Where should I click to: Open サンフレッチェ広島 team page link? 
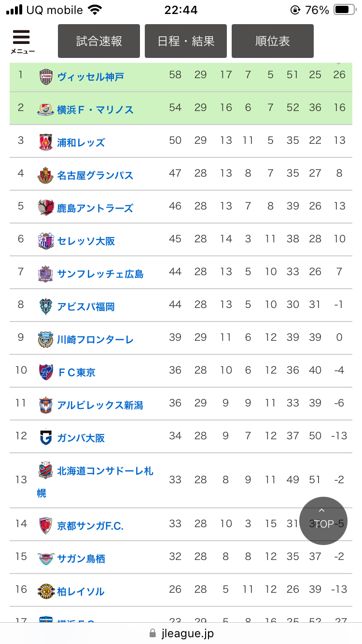point(100,274)
